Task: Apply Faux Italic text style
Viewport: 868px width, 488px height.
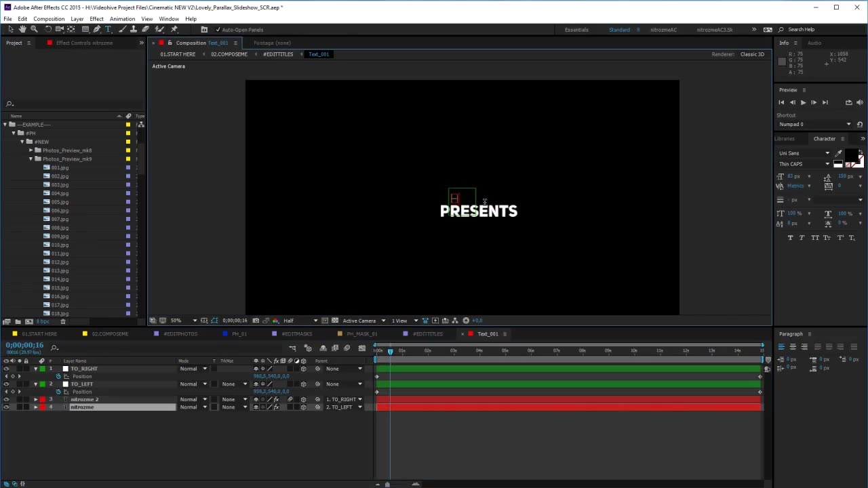Action: [x=802, y=238]
